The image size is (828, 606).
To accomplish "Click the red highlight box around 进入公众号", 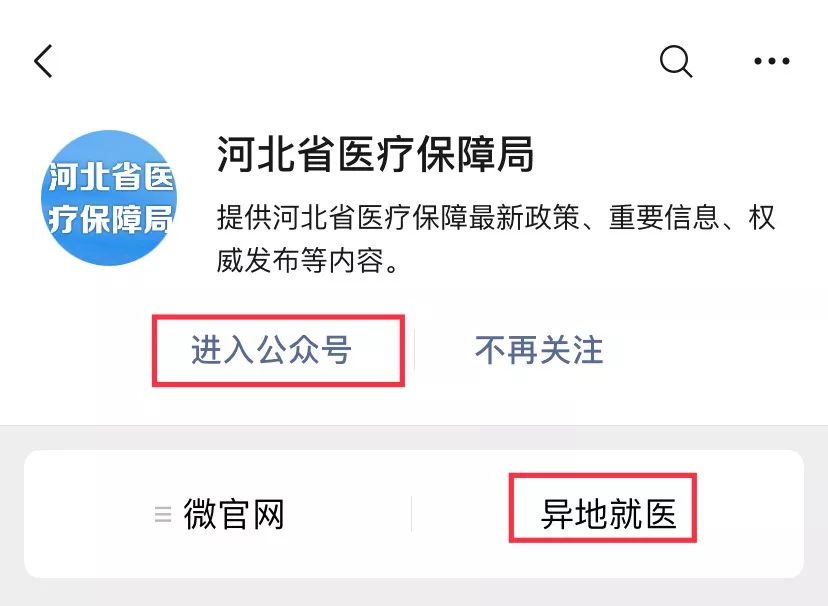I will coord(278,351).
